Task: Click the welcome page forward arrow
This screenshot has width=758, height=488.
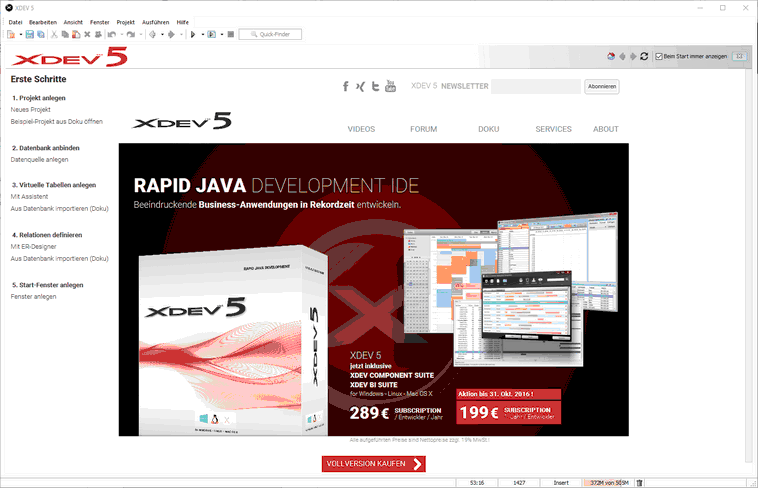Action: tap(633, 57)
